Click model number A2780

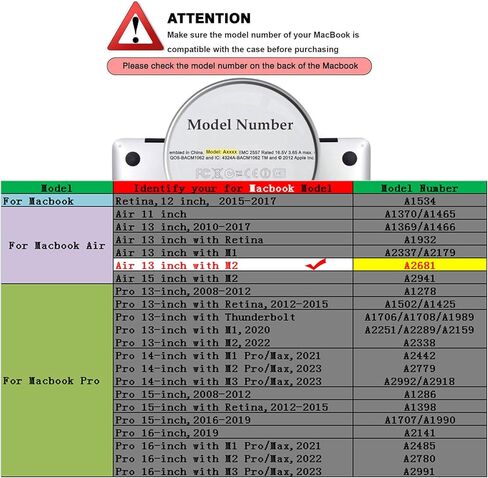pyautogui.click(x=419, y=458)
